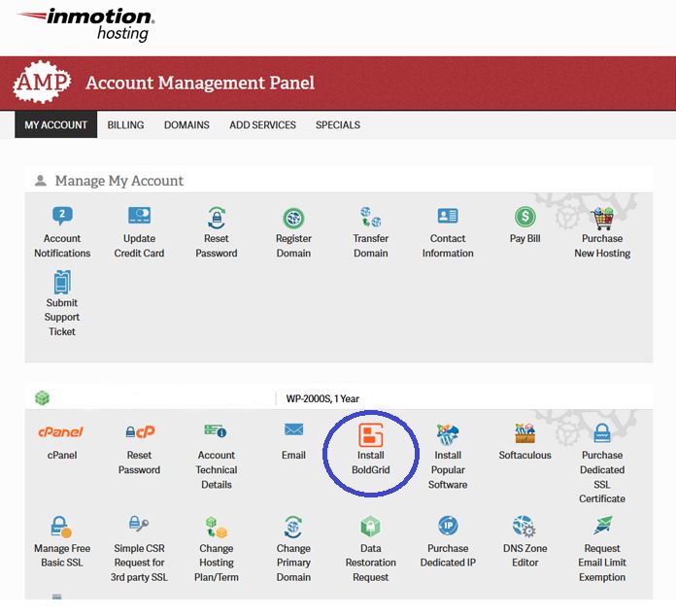This screenshot has height=616, width=676.
Task: Open the DNS Zone Editor icon
Action: pos(524,527)
